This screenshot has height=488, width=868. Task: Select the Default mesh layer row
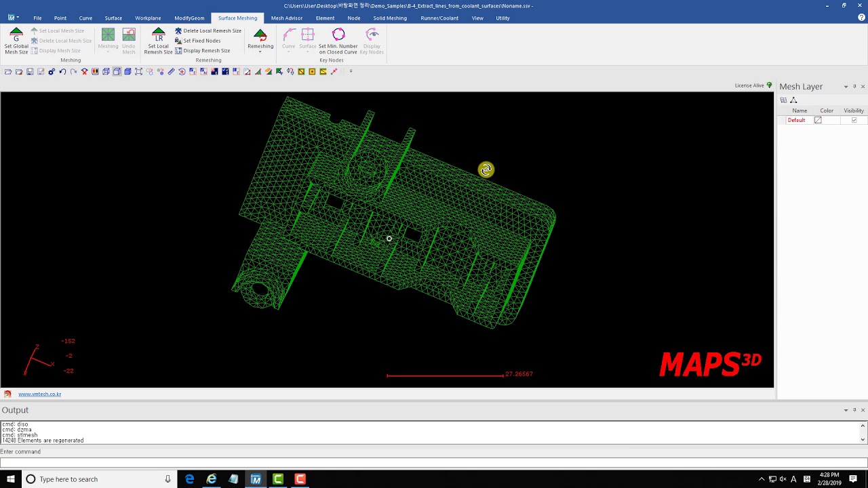822,120
